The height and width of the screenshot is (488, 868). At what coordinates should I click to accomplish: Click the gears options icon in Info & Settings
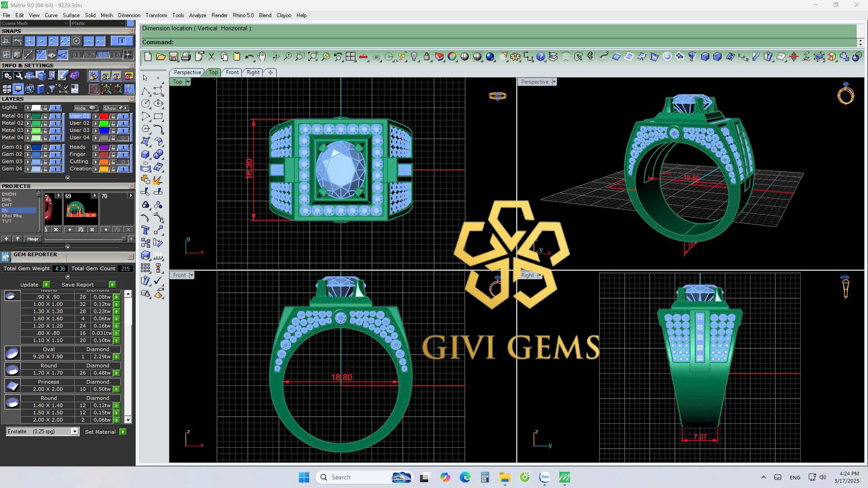coord(7,75)
